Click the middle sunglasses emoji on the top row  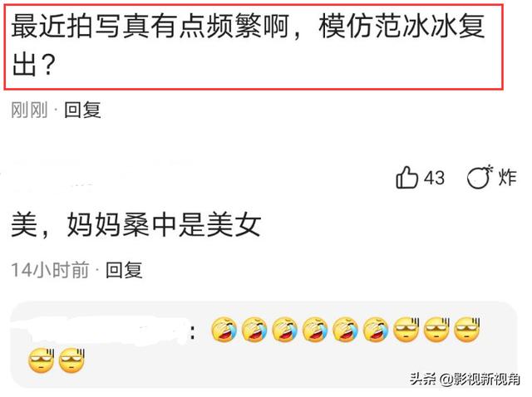[x=436, y=329]
